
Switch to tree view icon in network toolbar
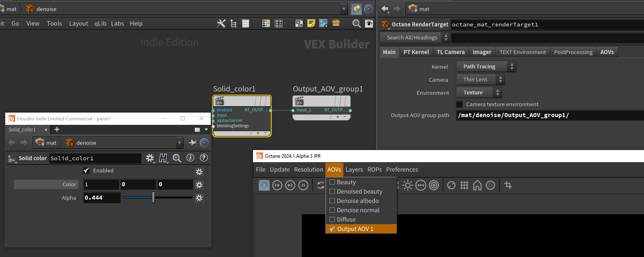point(234,24)
